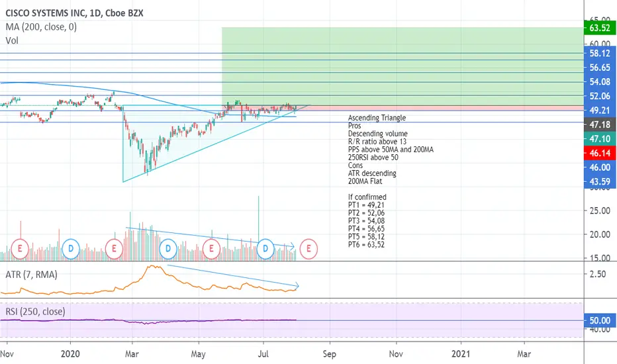
Task: Click the Sep label on time axis
Action: click(330, 354)
